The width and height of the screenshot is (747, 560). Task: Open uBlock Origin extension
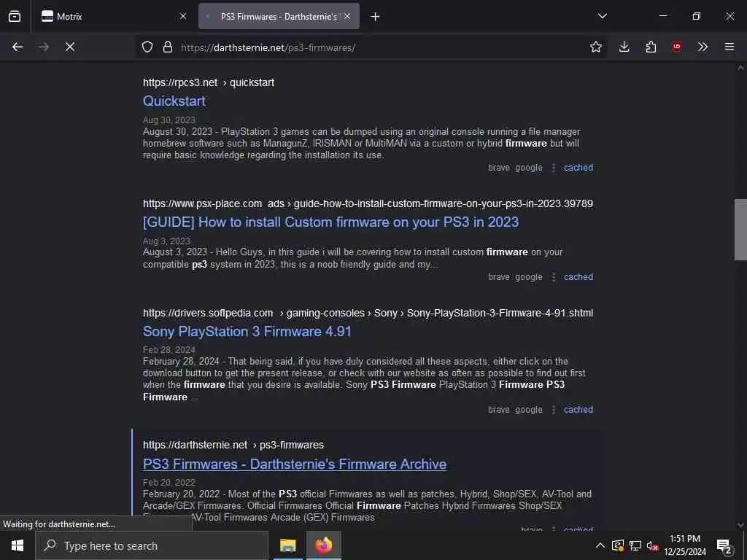[676, 47]
